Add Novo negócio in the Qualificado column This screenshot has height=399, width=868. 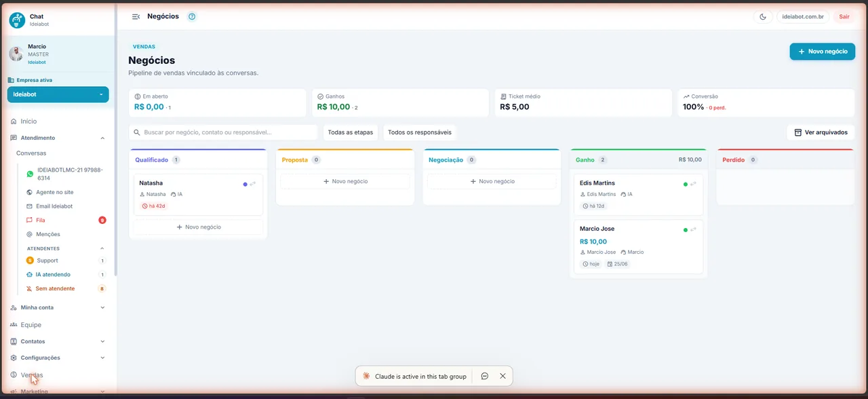pyautogui.click(x=198, y=227)
